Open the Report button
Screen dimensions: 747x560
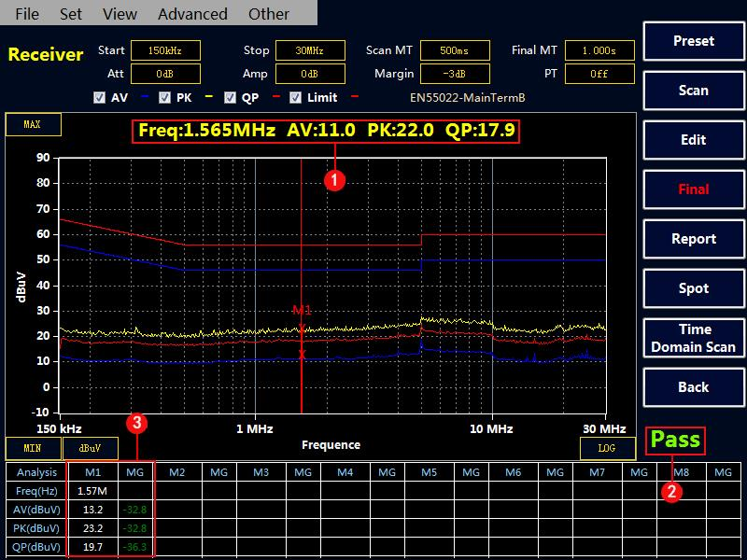pyautogui.click(x=693, y=239)
